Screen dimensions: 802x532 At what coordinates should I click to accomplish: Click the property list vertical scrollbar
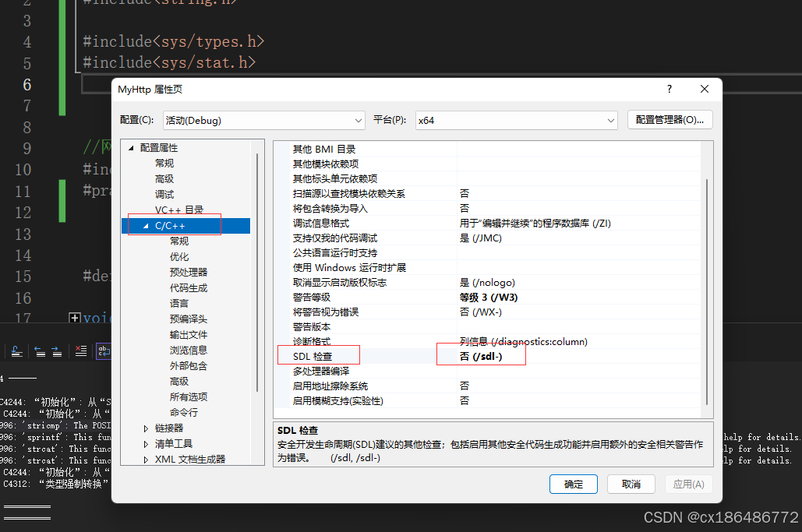[706, 273]
